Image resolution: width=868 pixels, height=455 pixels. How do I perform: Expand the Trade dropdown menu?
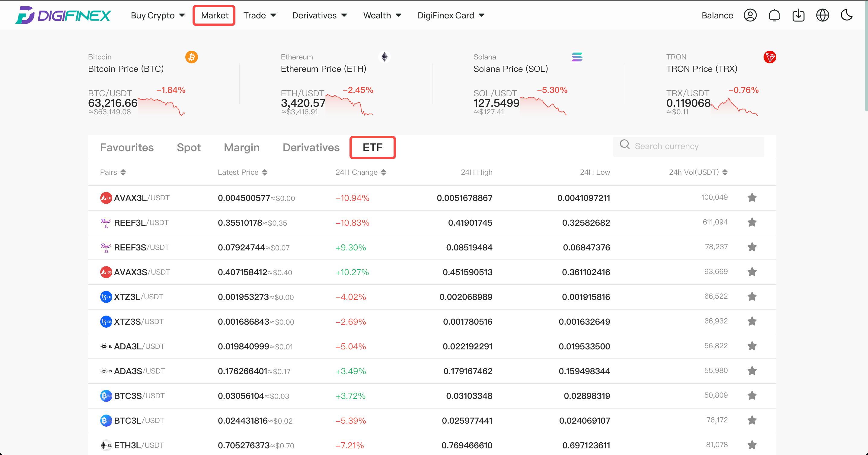[260, 15]
